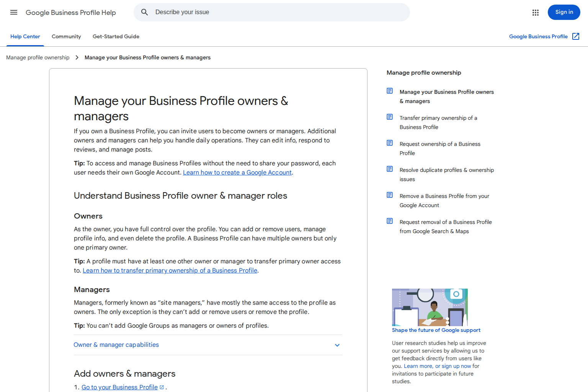Click the Managers subheading
588x392 pixels.
click(92, 290)
